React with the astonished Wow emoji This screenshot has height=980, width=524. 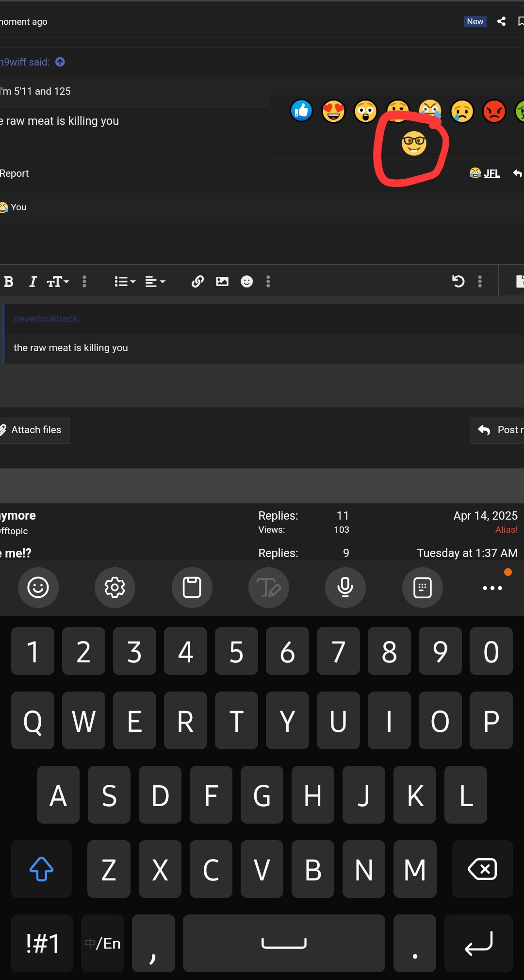pyautogui.click(x=365, y=111)
